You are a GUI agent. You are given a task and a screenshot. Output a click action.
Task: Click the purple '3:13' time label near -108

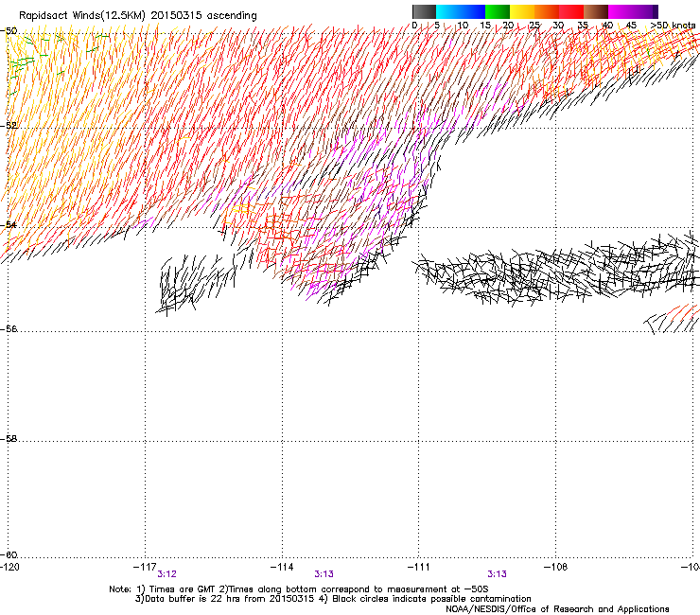pos(497,574)
